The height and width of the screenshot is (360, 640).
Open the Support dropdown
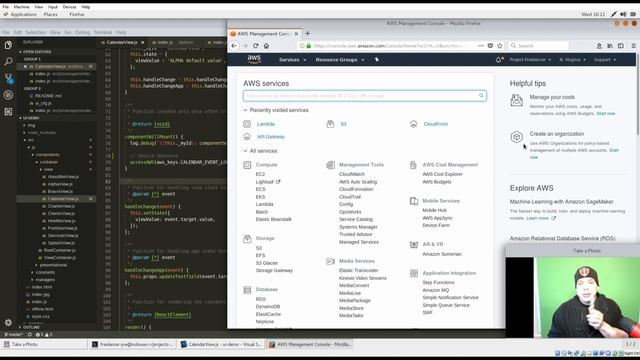(605, 60)
